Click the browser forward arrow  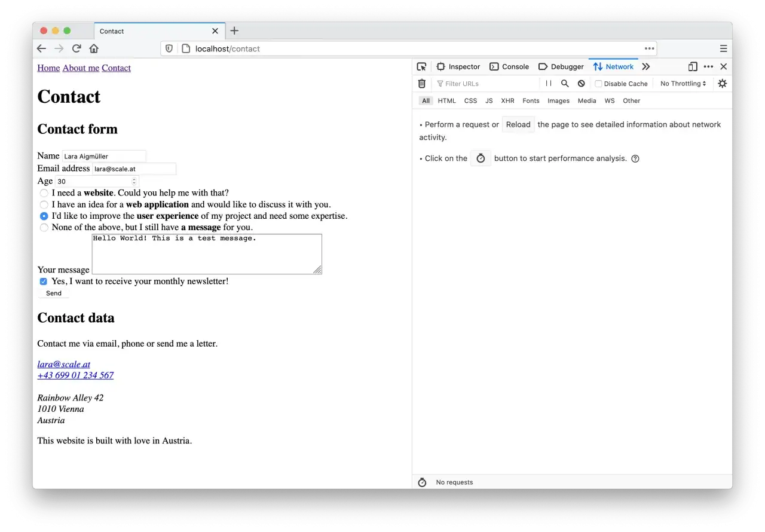[x=59, y=48]
